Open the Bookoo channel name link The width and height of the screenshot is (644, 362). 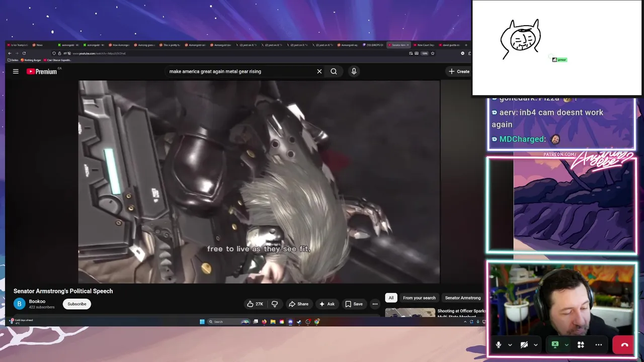(x=37, y=301)
